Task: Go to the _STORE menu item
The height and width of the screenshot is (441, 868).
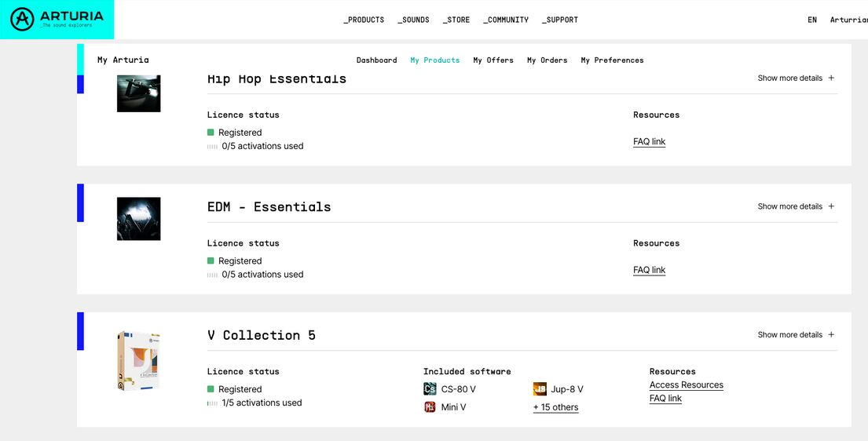Action: click(456, 20)
